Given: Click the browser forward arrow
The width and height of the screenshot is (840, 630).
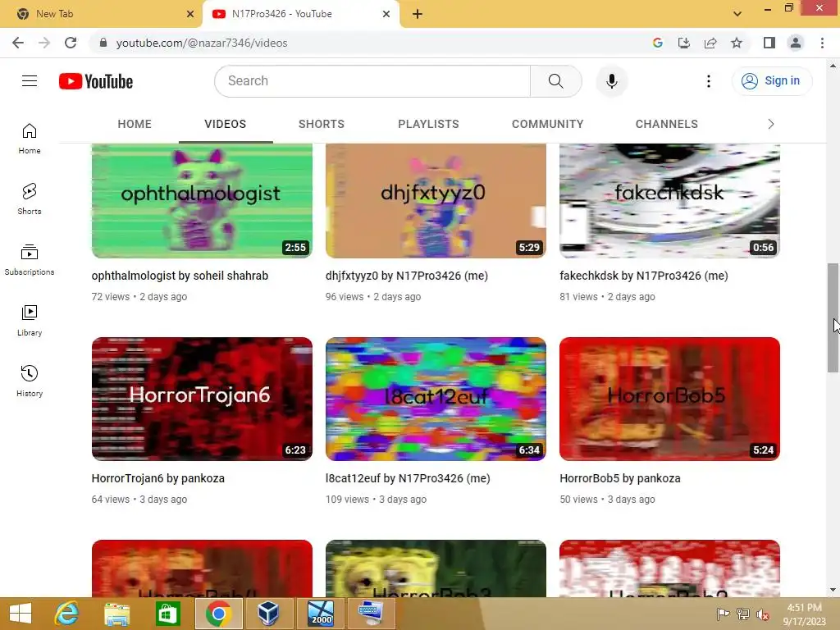Looking at the screenshot, I should tap(44, 43).
